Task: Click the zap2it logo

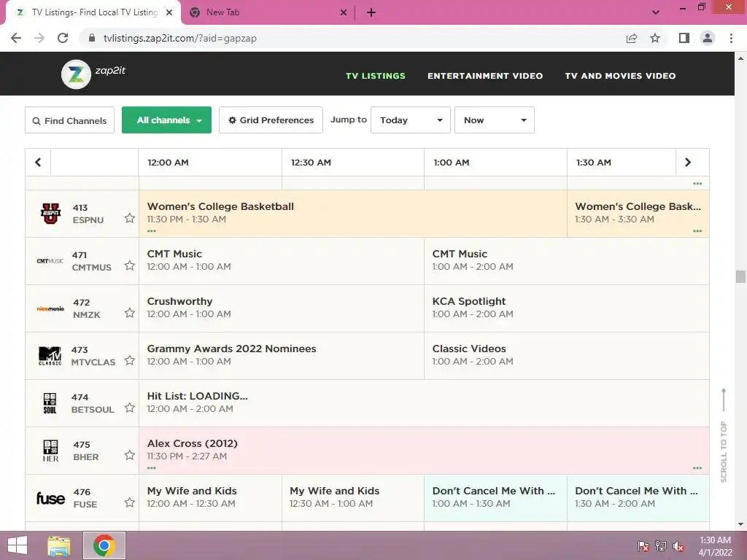Action: [93, 74]
